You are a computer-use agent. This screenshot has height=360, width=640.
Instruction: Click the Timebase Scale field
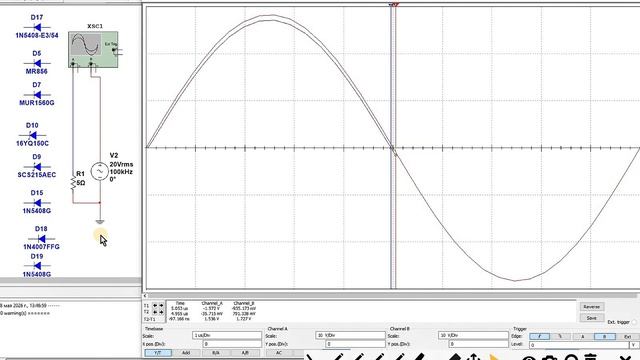tap(227, 335)
